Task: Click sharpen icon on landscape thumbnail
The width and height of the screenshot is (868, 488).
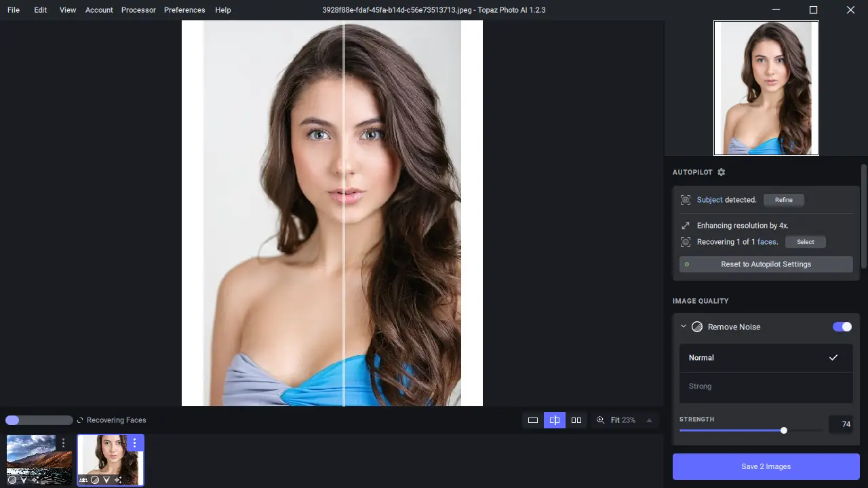Action: click(x=24, y=480)
